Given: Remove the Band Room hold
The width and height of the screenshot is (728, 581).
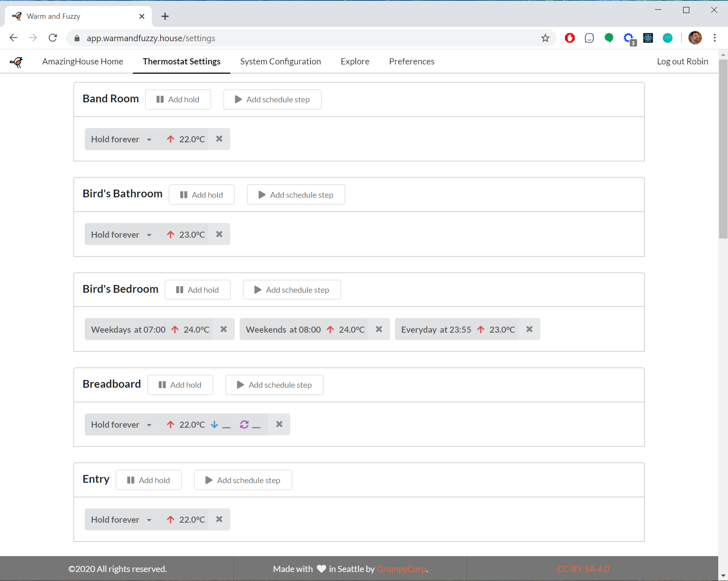Looking at the screenshot, I should (219, 139).
